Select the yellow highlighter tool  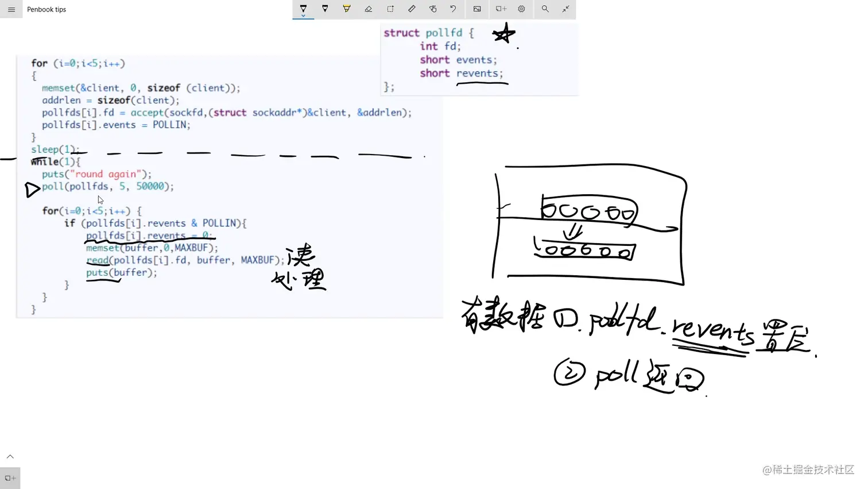(346, 9)
